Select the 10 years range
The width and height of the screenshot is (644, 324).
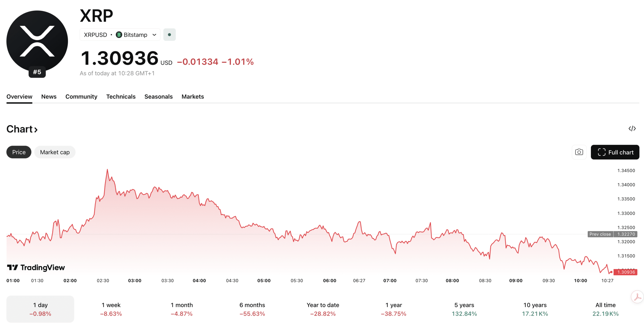[x=535, y=309]
